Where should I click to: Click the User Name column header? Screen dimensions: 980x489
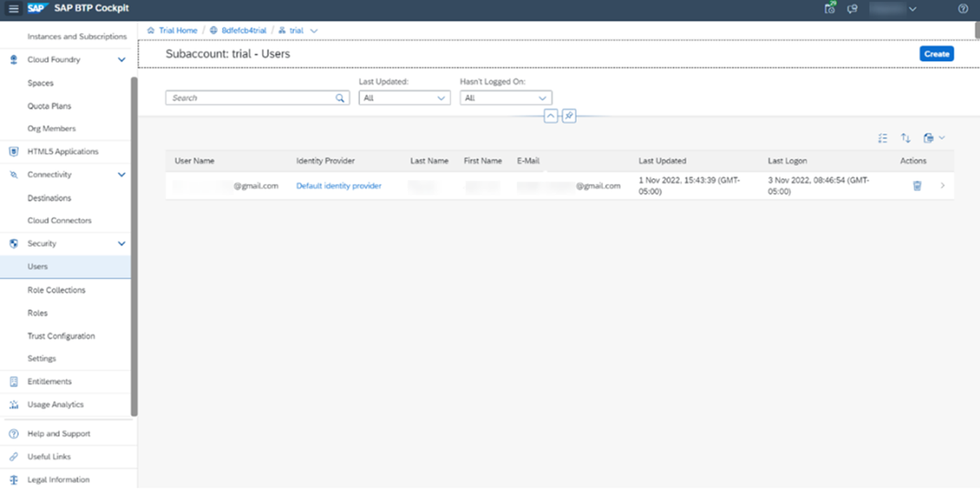194,160
